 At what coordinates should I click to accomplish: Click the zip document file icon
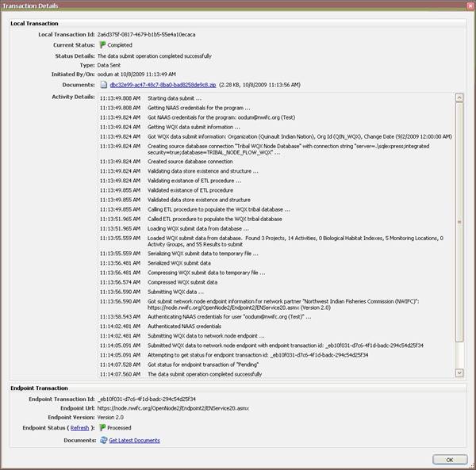[103, 84]
